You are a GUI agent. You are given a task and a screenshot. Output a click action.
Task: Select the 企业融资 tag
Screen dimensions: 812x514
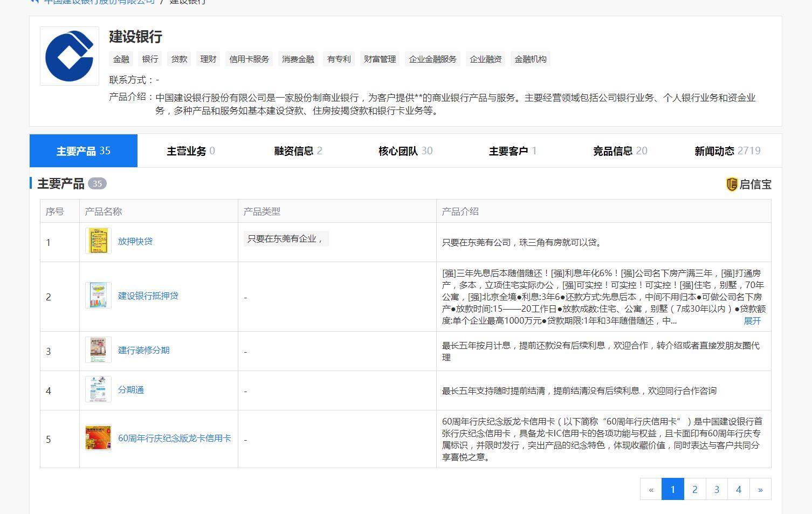pos(485,59)
